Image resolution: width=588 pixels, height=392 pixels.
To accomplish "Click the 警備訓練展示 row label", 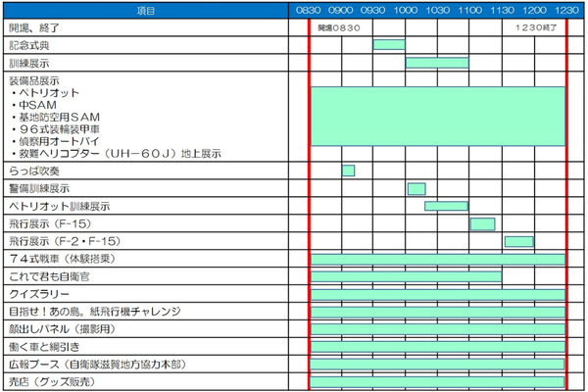I will coord(39,188).
